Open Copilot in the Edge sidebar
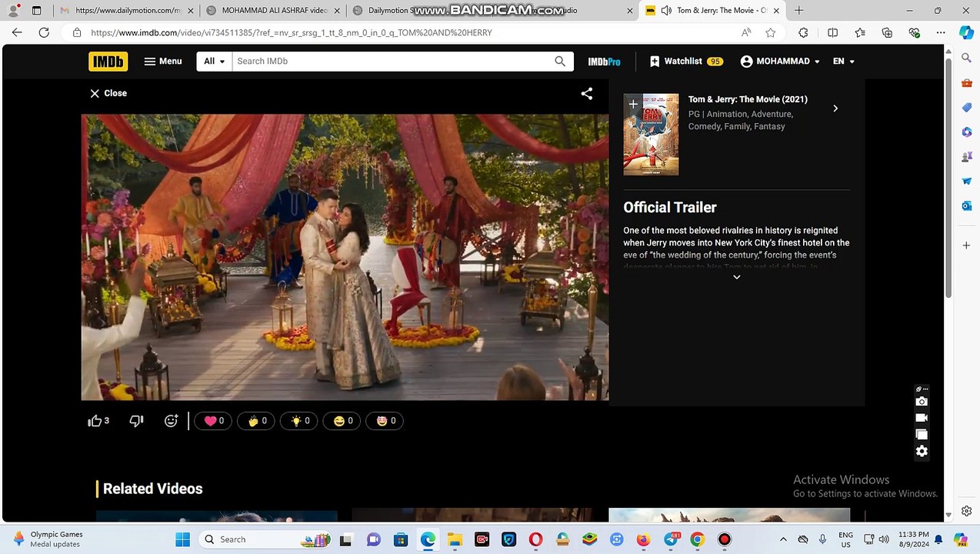This screenshot has width=980, height=554. [x=966, y=33]
